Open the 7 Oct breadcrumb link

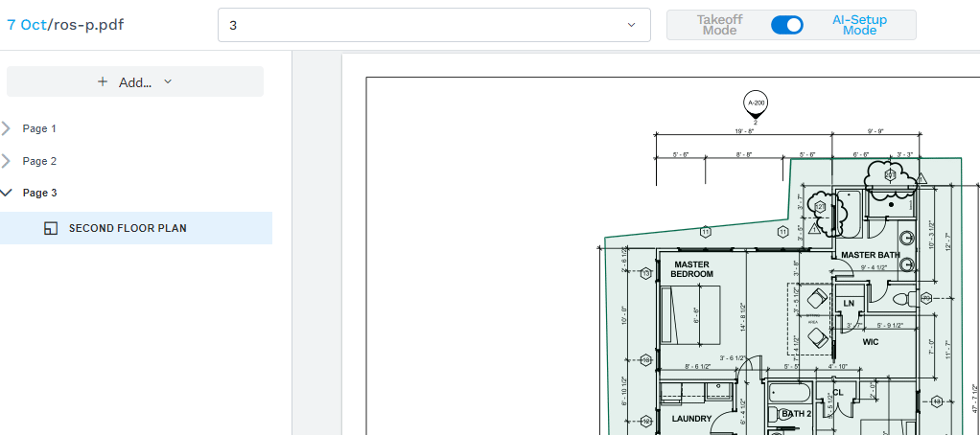pos(25,25)
